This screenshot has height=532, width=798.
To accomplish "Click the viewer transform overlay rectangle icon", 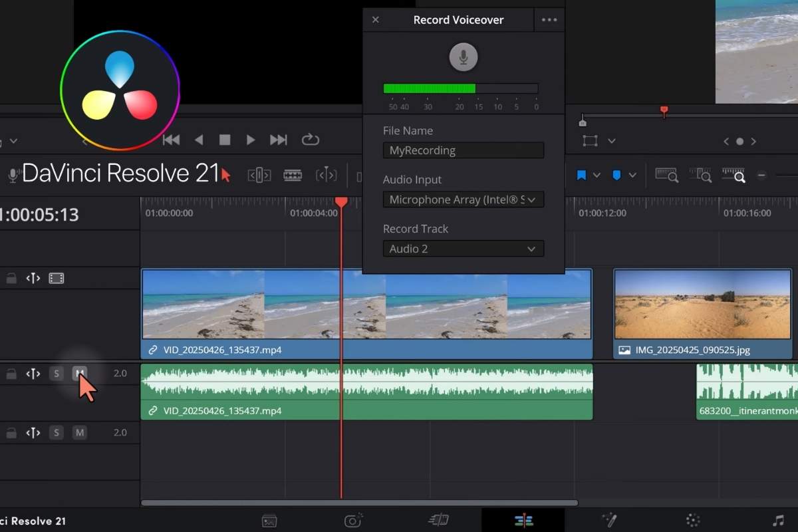I will tap(590, 141).
